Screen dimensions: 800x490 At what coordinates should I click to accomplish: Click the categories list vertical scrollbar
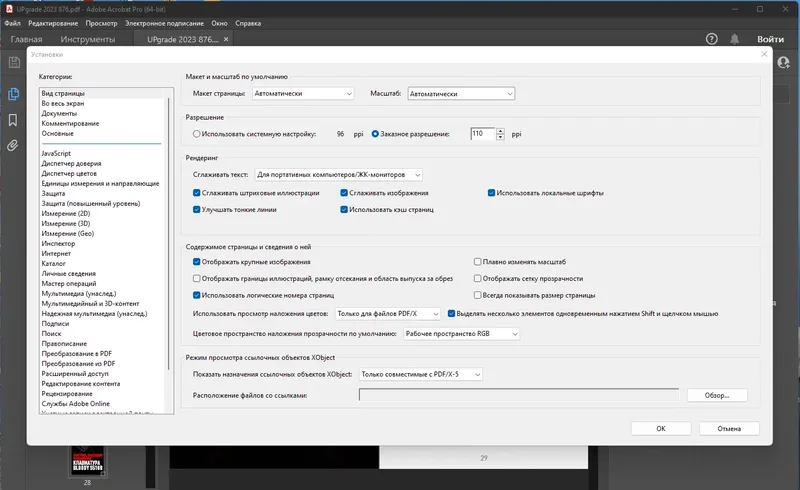(169, 232)
